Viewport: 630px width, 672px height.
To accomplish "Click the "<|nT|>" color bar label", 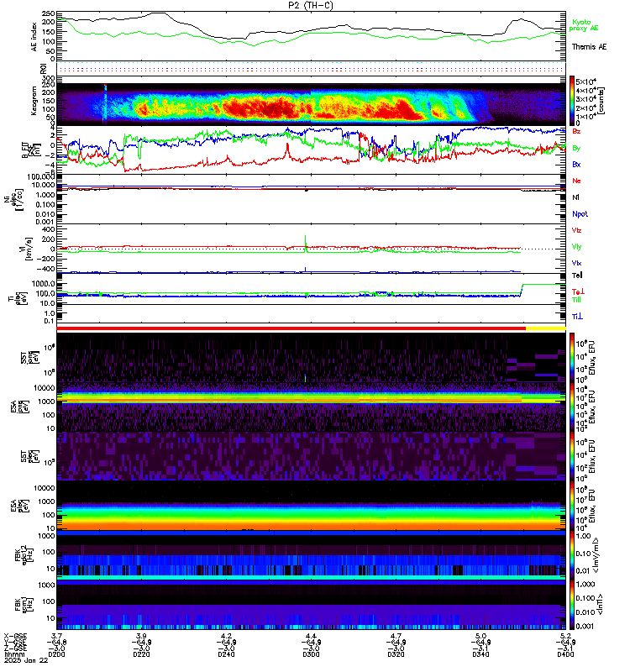I will 600,605.
